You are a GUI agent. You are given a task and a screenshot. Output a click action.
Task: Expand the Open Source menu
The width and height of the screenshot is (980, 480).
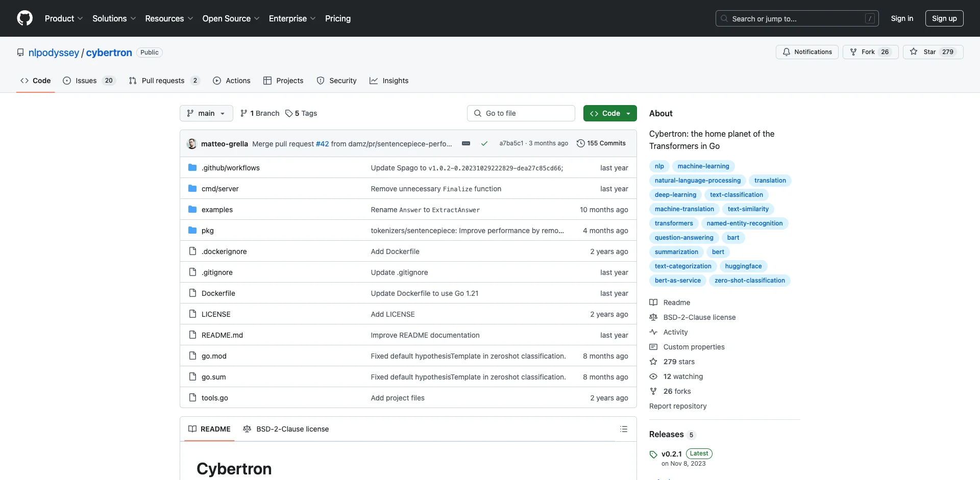(x=231, y=18)
